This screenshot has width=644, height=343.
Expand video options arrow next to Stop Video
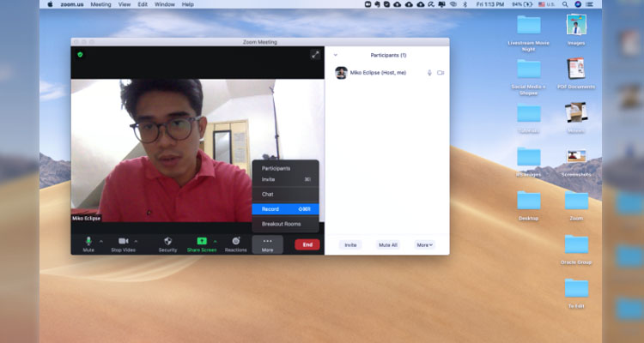pos(136,241)
